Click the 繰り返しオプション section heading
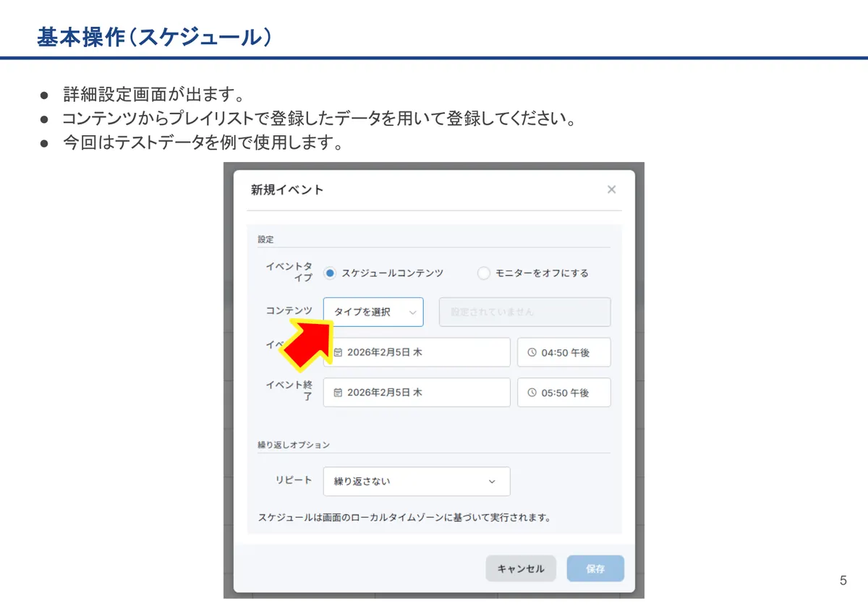Viewport: 868px width, 614px height. pyautogui.click(x=294, y=444)
